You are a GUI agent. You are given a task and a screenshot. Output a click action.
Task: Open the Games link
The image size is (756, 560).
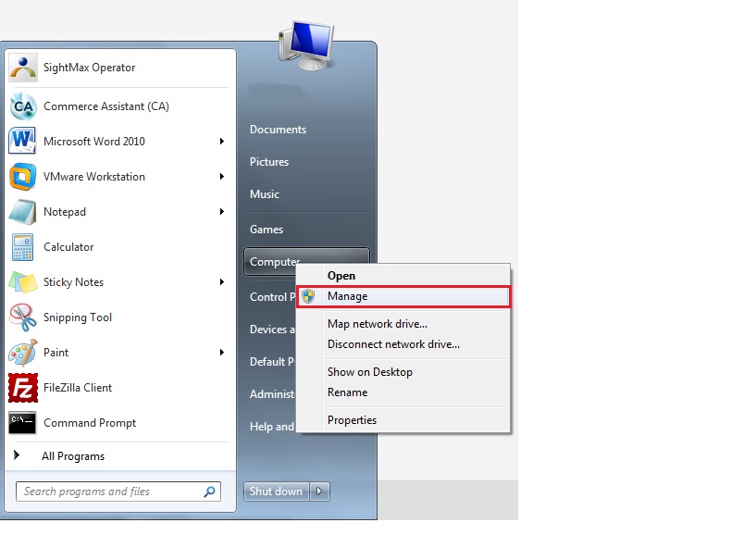266,230
